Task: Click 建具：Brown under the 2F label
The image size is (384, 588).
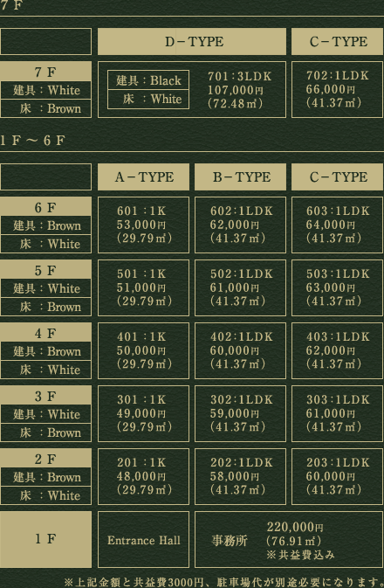Action: pyautogui.click(x=45, y=477)
